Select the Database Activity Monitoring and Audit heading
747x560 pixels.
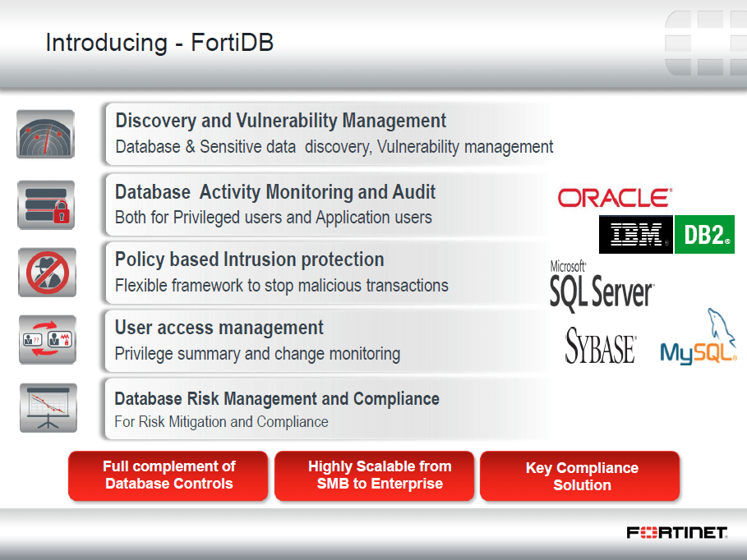(275, 192)
